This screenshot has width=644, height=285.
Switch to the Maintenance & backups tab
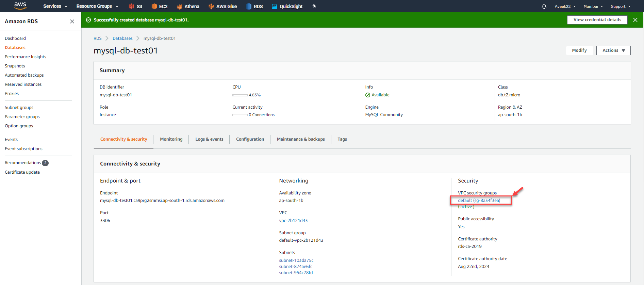pyautogui.click(x=301, y=139)
